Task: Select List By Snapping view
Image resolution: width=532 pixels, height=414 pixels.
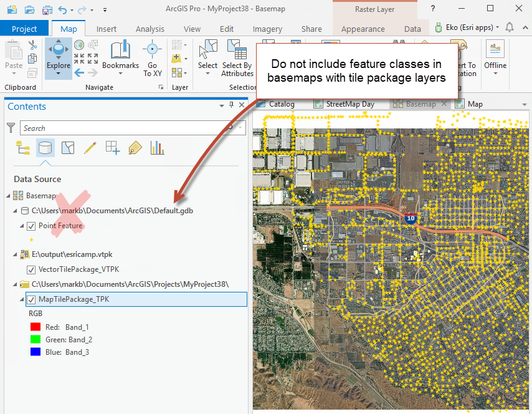Action: [113, 148]
